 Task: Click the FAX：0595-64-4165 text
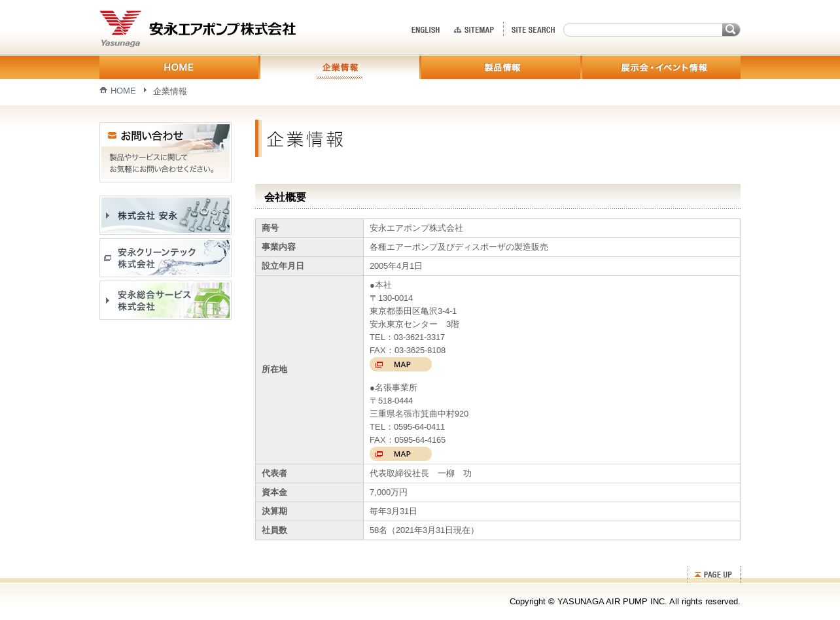click(408, 440)
